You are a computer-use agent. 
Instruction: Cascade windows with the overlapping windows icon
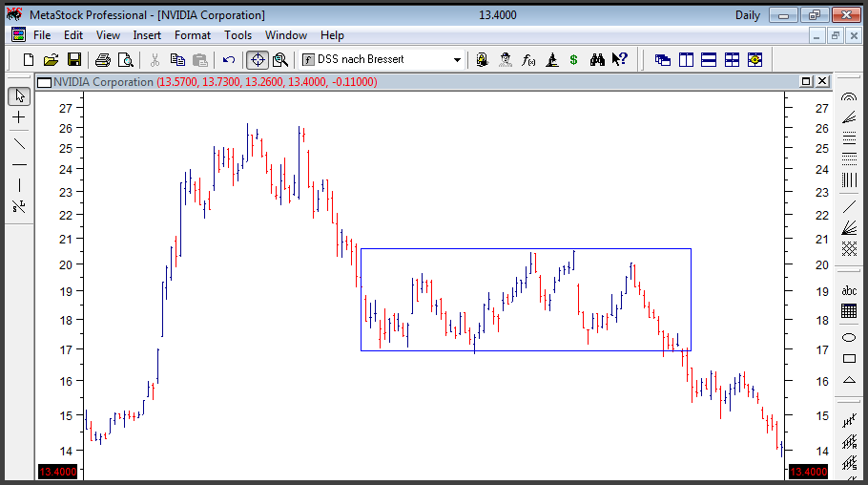pos(663,59)
